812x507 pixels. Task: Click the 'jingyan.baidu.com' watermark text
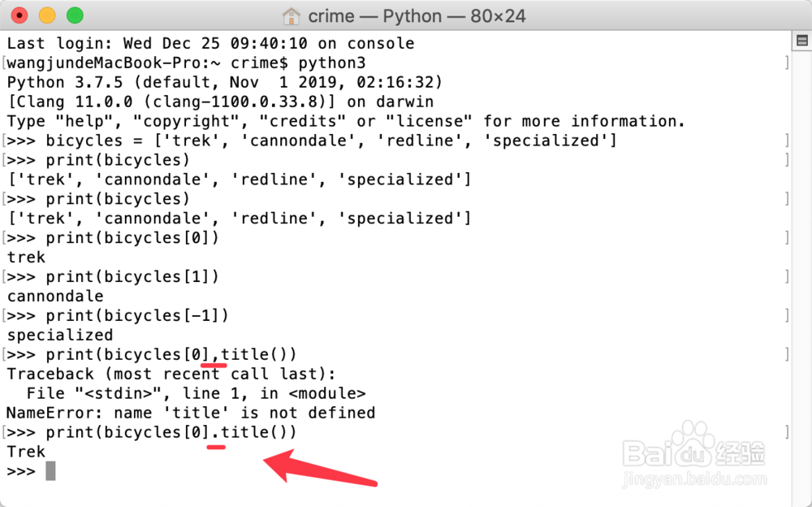pos(694,479)
